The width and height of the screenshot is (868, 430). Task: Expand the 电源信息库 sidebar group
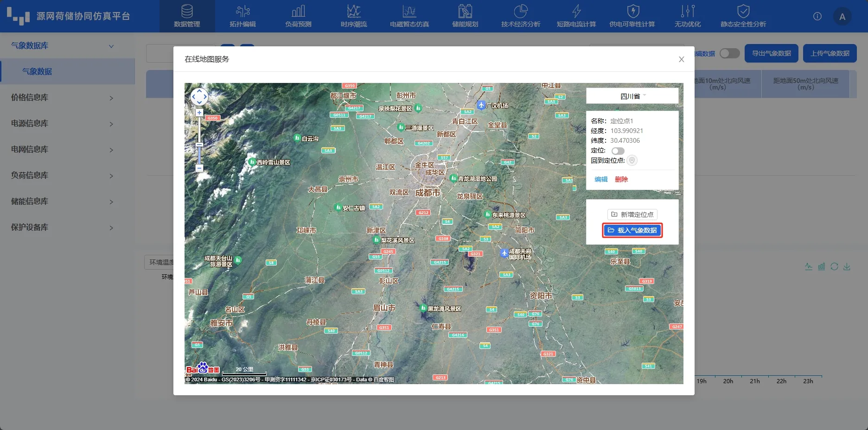(67, 124)
